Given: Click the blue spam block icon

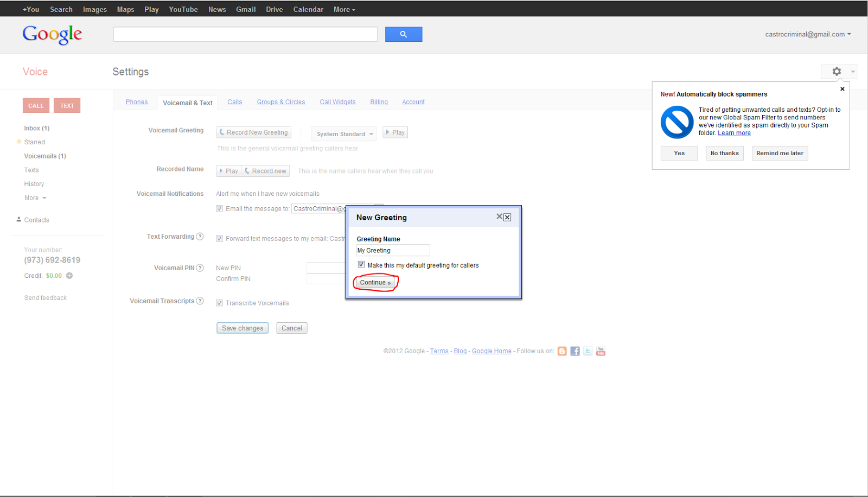Looking at the screenshot, I should 677,122.
